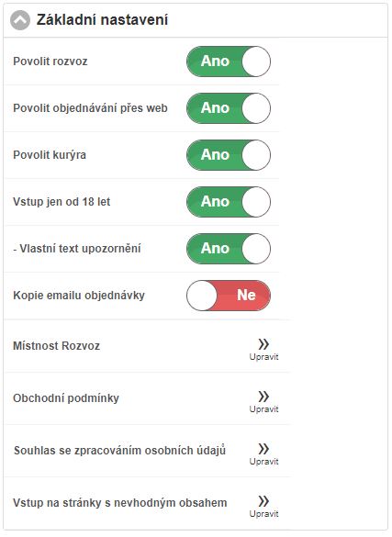
Task: Click double-chevron icon for Obchodní podmínky
Action: coord(263,397)
